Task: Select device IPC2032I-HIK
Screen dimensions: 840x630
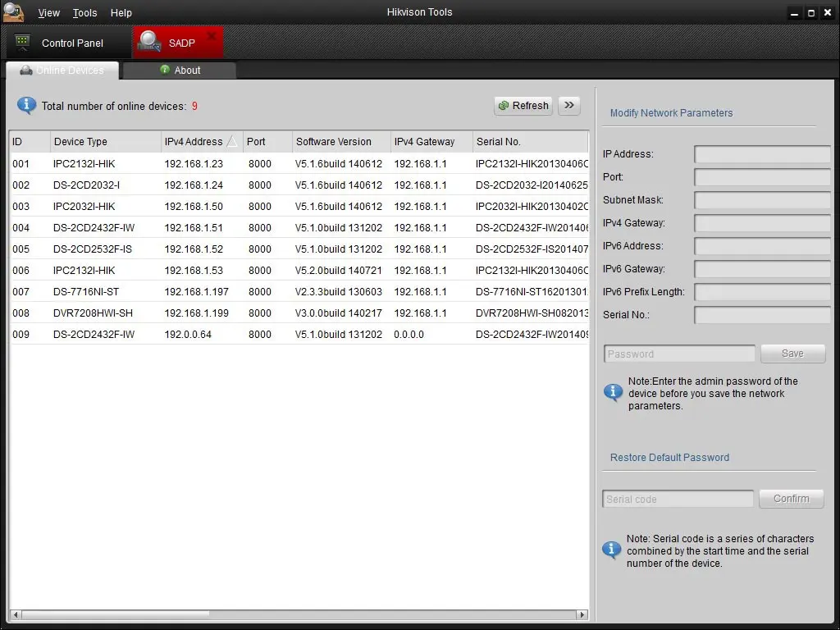Action: tap(299, 206)
